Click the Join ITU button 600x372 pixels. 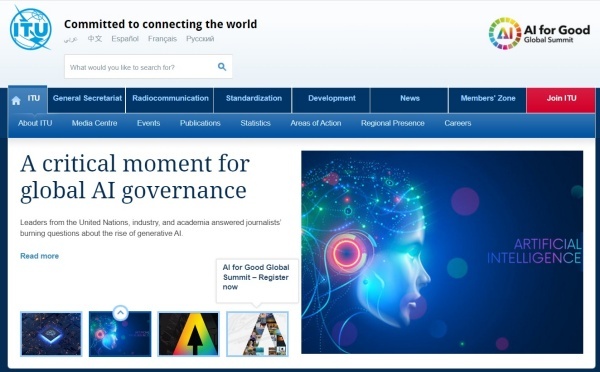pyautogui.click(x=561, y=98)
